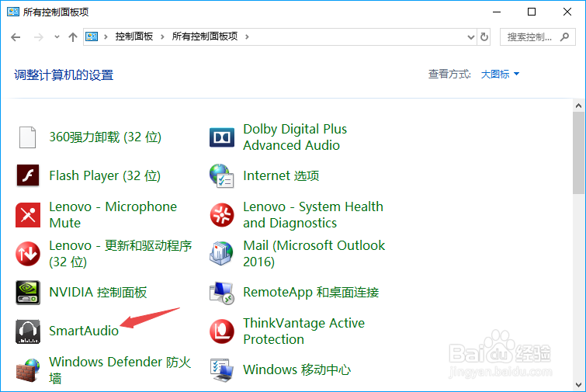Click the ThinkVantage Active Protection icon
The width and height of the screenshot is (586, 392).
pyautogui.click(x=222, y=331)
